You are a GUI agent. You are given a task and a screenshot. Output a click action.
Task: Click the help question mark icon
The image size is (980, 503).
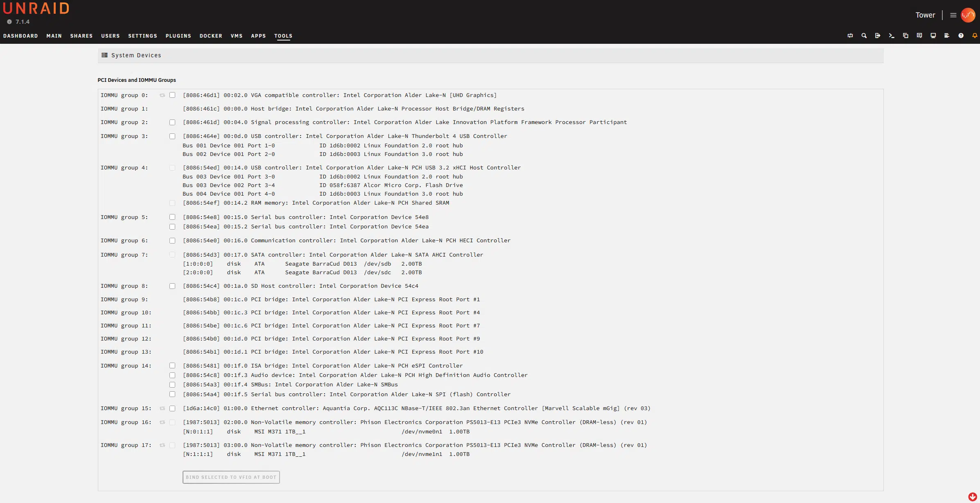(961, 36)
